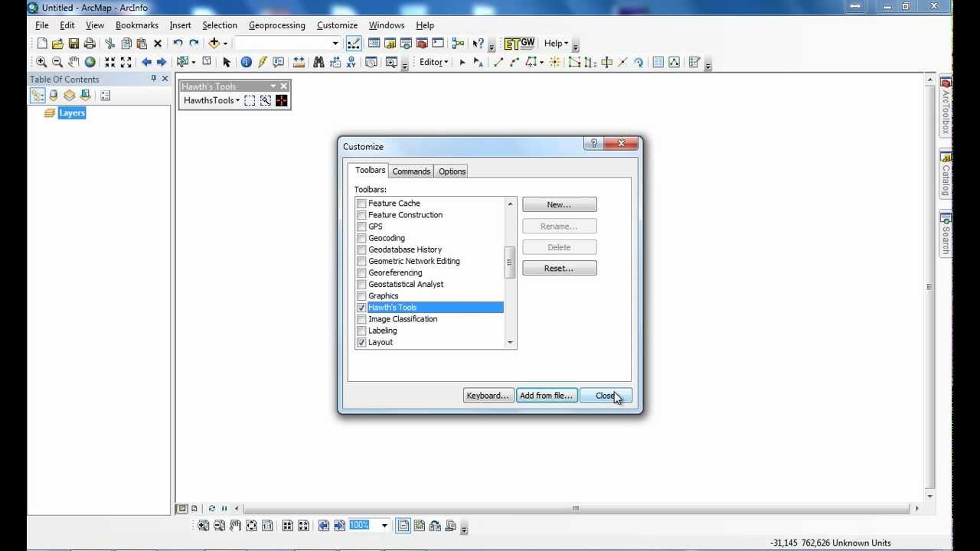Click the Hawth's Tools black red icon
This screenshot has height=551, width=980.
pyautogui.click(x=282, y=100)
